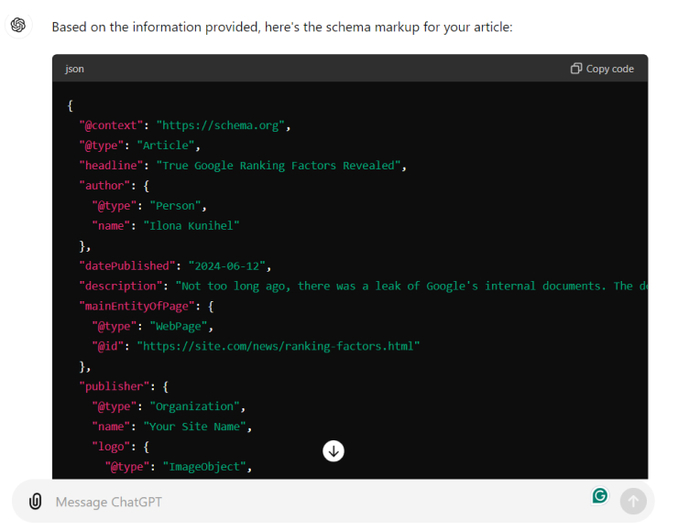Click the "Person" value
Image resolution: width=700 pixels, height=530 pixels.
click(x=175, y=206)
